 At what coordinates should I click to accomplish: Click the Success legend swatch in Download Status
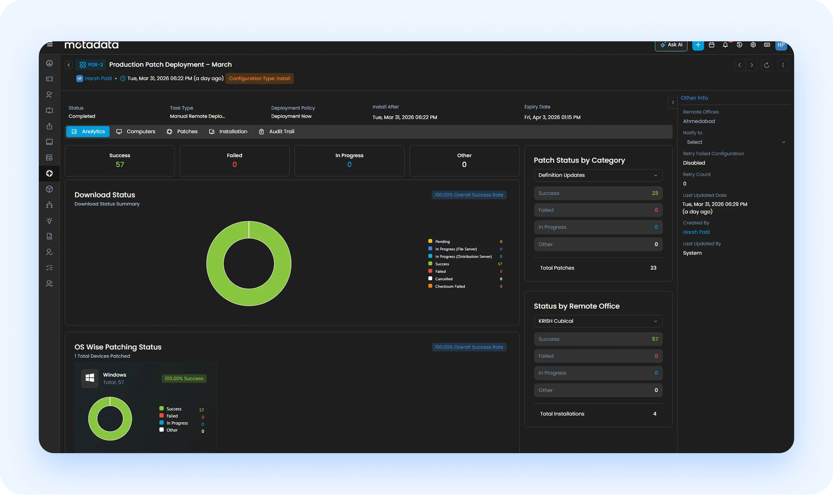click(430, 263)
